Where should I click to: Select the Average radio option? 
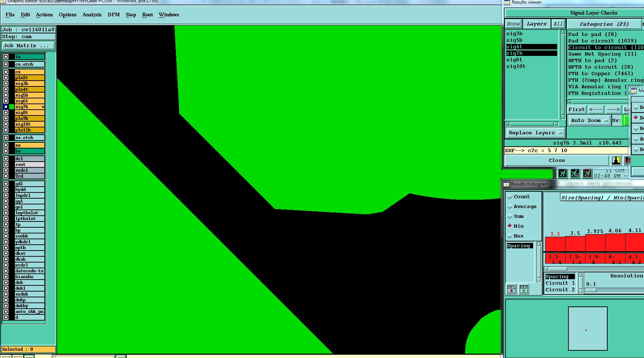tap(522, 206)
